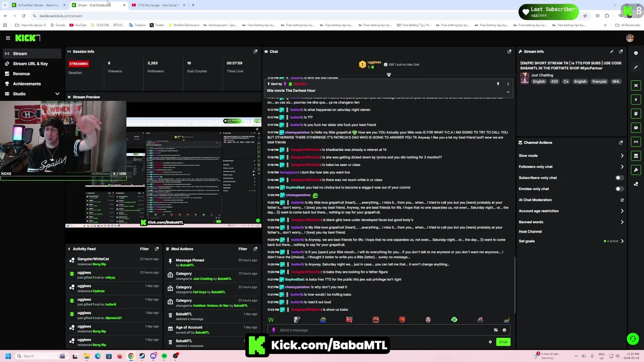Reload the page in the browser toolbar

click(x=23, y=16)
